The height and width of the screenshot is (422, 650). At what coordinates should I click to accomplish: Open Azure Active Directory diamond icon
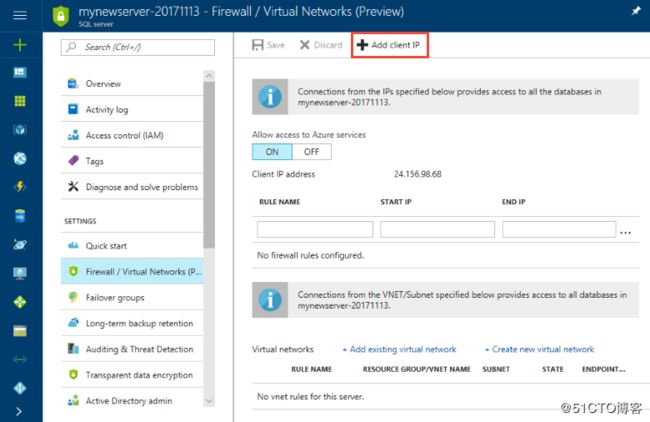[20, 388]
